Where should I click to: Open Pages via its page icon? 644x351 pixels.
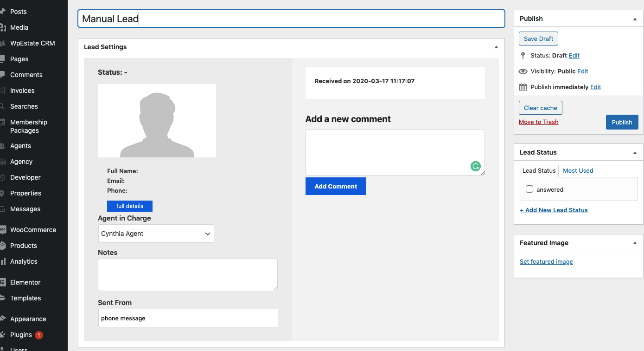[x=3, y=59]
